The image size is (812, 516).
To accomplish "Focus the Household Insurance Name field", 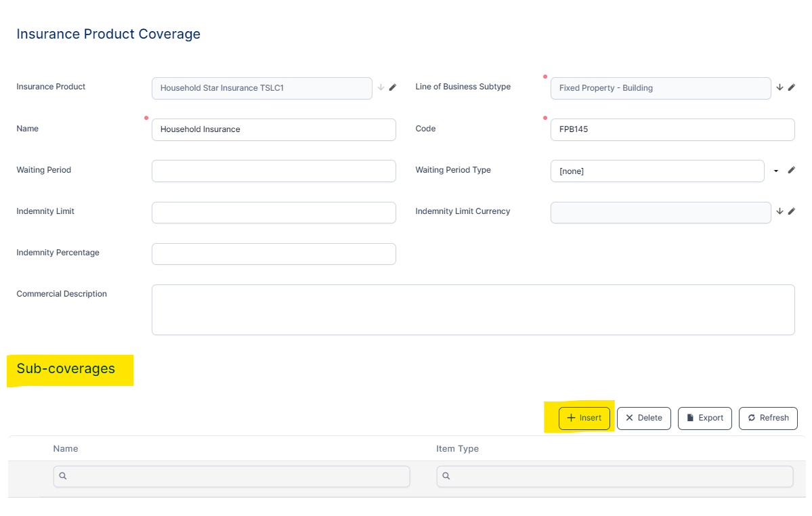I will click(274, 129).
